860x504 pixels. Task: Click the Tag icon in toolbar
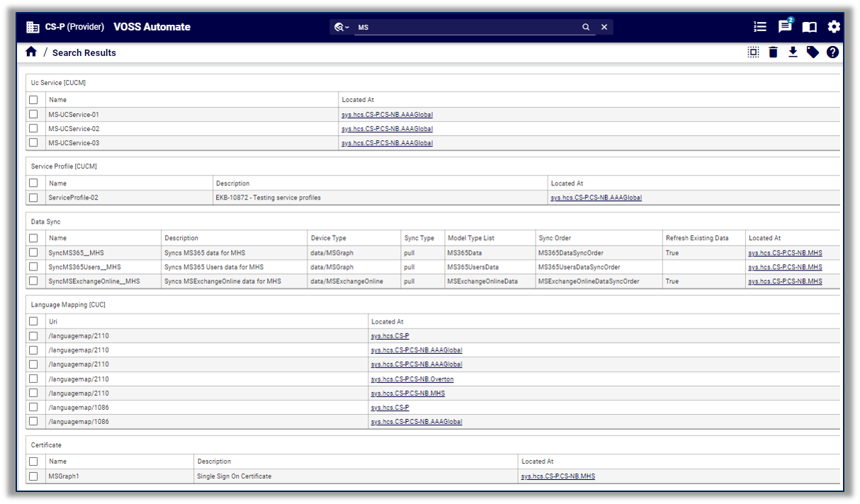coord(813,52)
